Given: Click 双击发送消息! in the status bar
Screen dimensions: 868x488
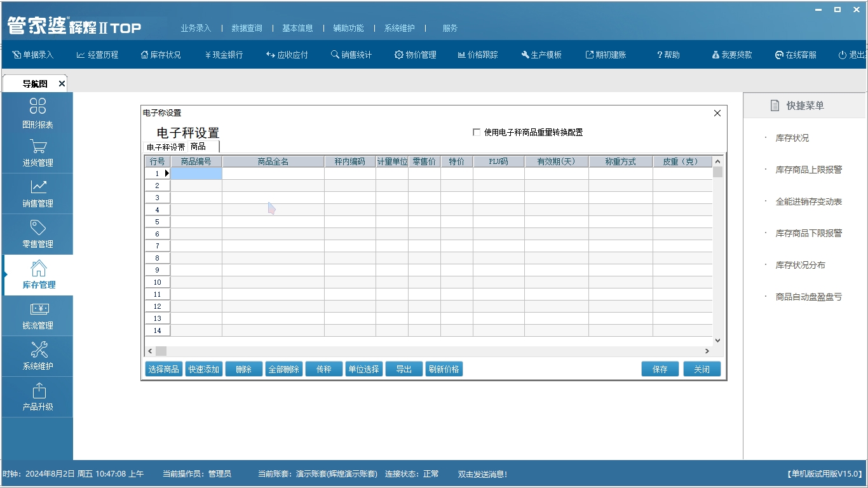Looking at the screenshot, I should click(x=482, y=474).
